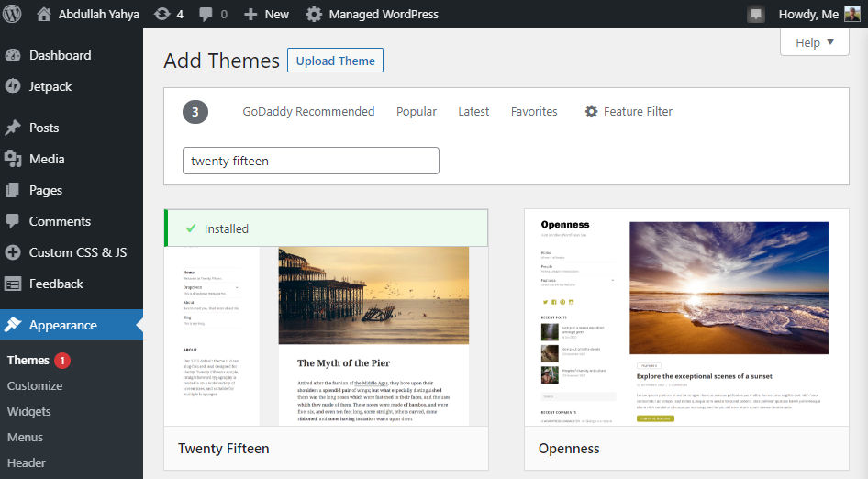This screenshot has width=868, height=479.
Task: Click the Managed WordPress admin bar link
Action: coord(384,15)
